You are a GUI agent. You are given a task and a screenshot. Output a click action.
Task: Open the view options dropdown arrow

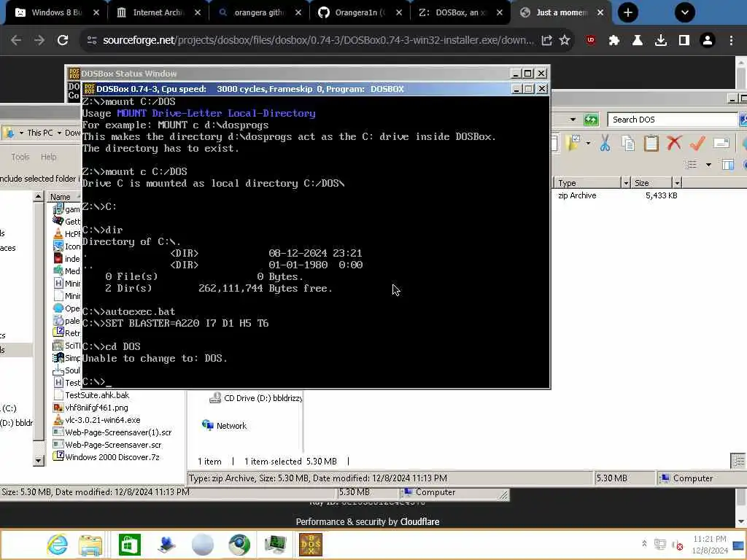pos(708,165)
